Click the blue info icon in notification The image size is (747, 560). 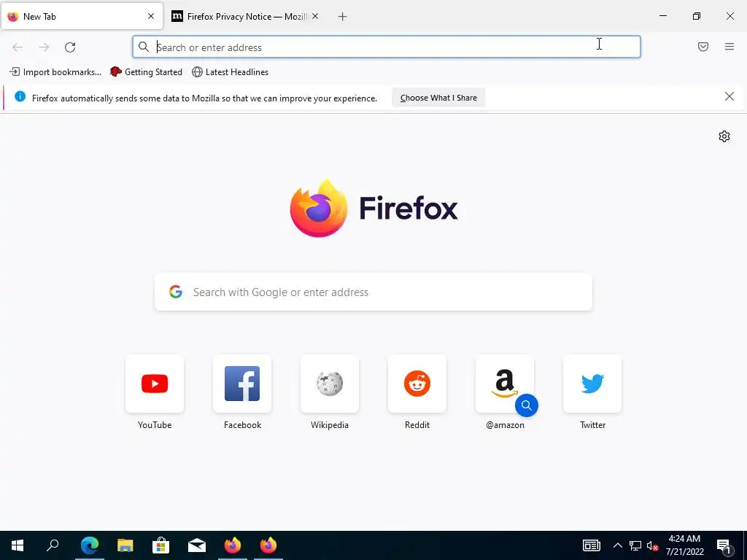point(20,97)
